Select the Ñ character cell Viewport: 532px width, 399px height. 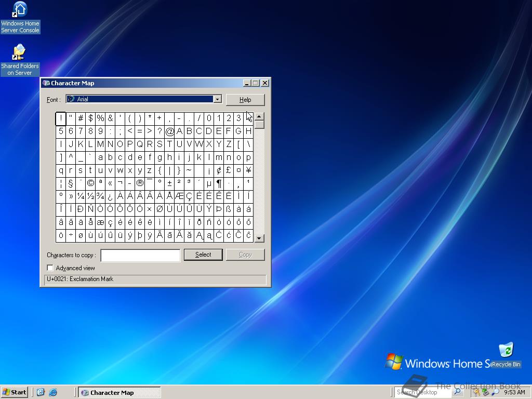tap(90, 209)
